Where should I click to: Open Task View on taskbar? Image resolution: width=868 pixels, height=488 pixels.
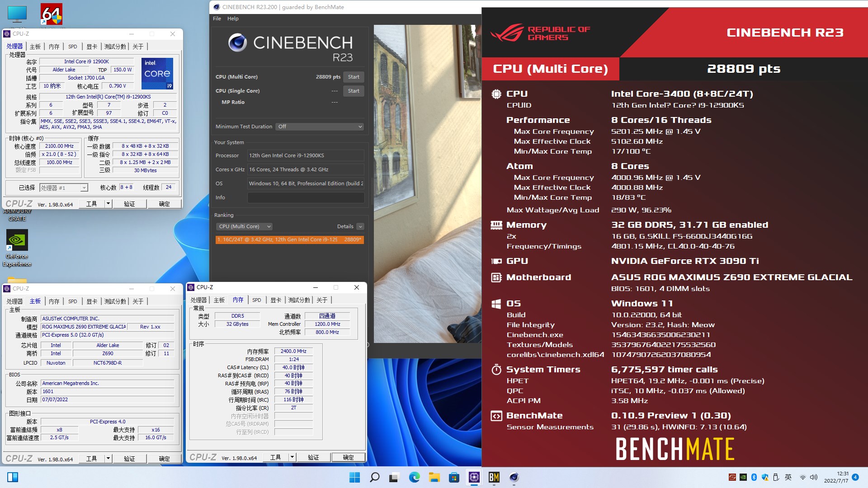click(394, 477)
